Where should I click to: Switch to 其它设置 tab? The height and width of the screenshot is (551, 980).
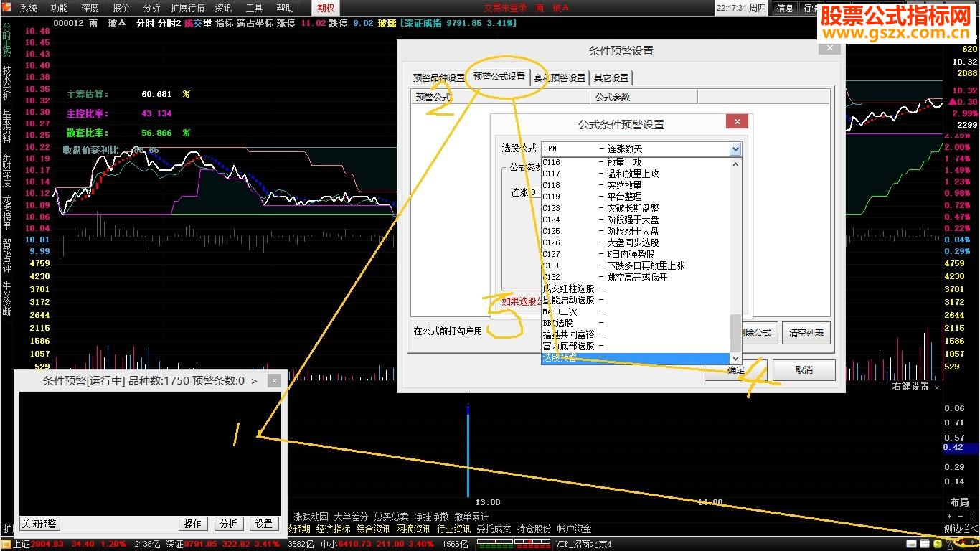[611, 78]
